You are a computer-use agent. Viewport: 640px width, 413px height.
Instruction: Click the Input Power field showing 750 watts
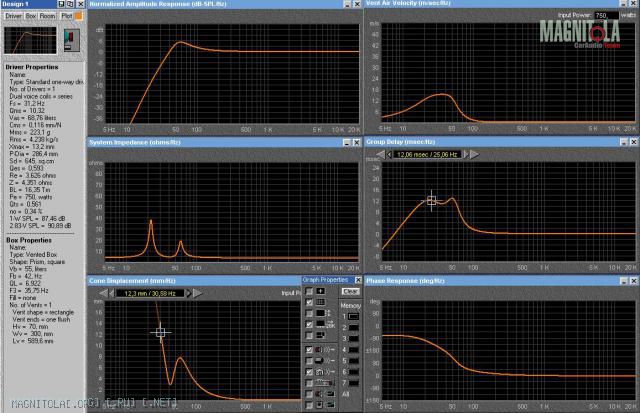pos(605,16)
